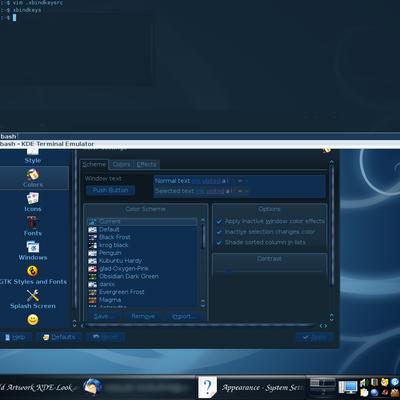Select the Current color scheme
Screen dimensions: 400x400
[142, 221]
